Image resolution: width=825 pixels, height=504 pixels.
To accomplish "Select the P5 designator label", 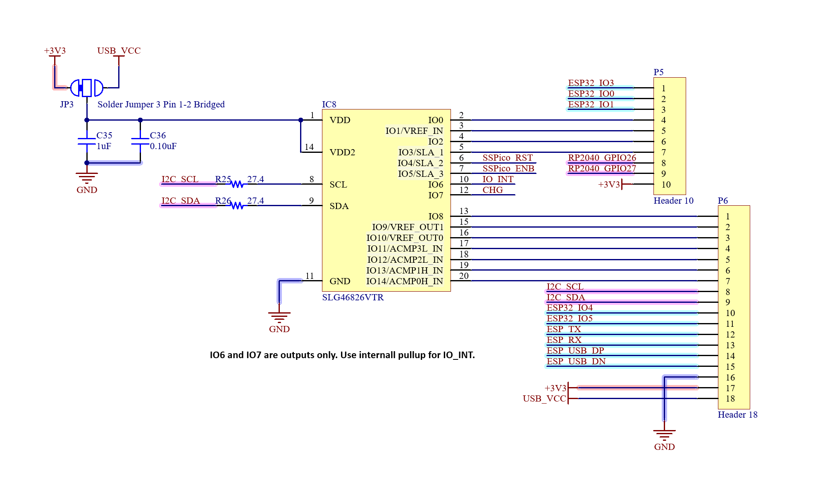I will click(x=658, y=72).
